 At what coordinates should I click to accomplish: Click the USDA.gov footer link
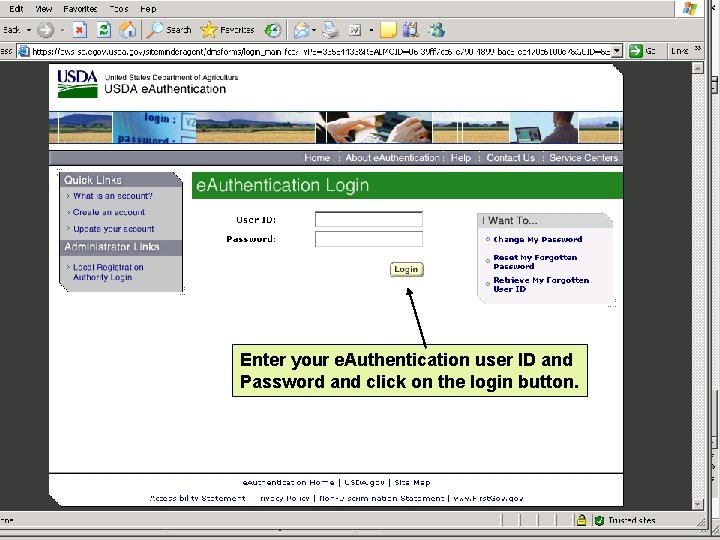364,483
